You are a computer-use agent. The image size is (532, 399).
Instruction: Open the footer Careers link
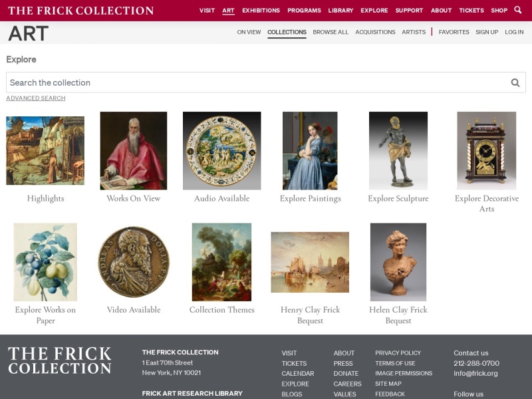point(347,384)
